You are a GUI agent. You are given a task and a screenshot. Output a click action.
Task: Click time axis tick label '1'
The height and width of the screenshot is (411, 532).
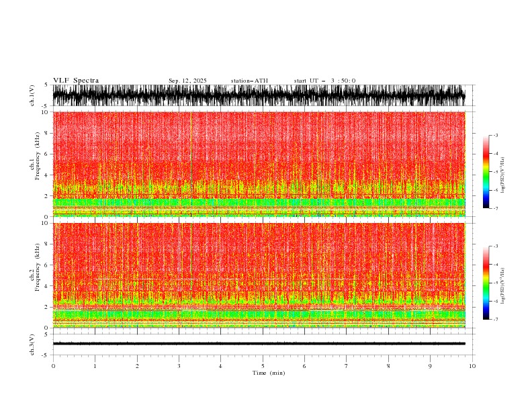[x=95, y=366]
